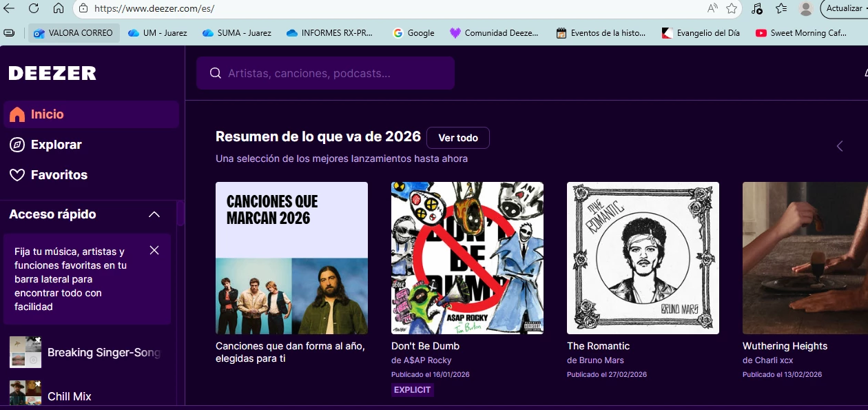Select Favoritos in the sidebar
868x410 pixels.
tap(91, 175)
